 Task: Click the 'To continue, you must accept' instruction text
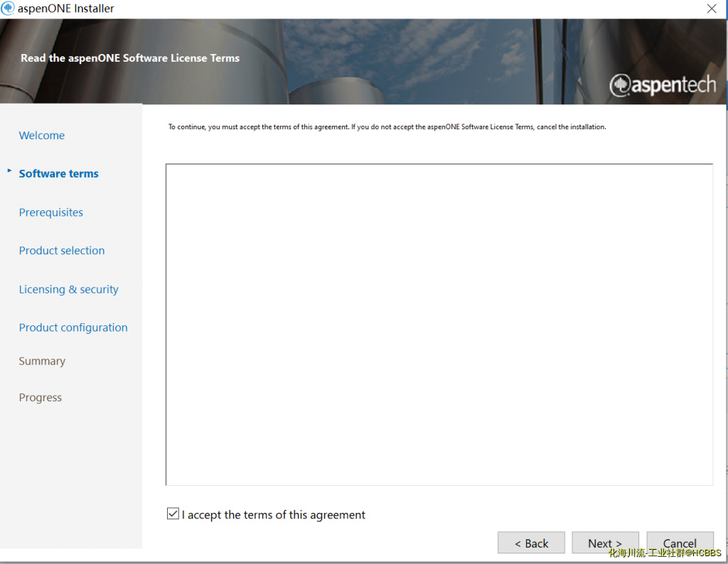387,126
